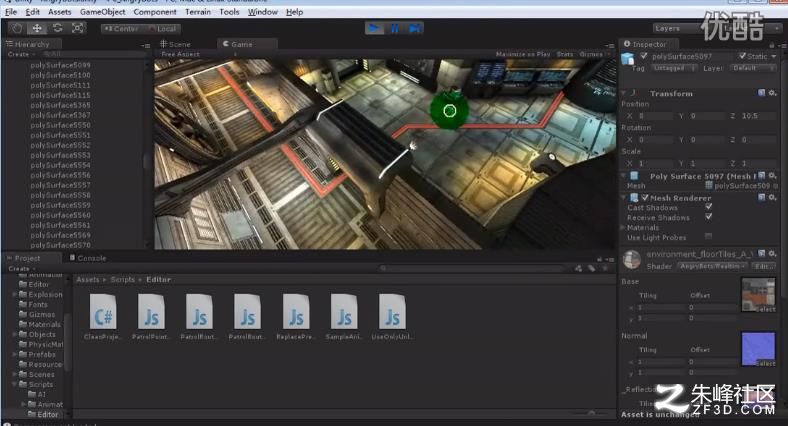Screen dimensions: 788x426
Task: Toggle handle rotation Local button
Action: [x=162, y=29]
